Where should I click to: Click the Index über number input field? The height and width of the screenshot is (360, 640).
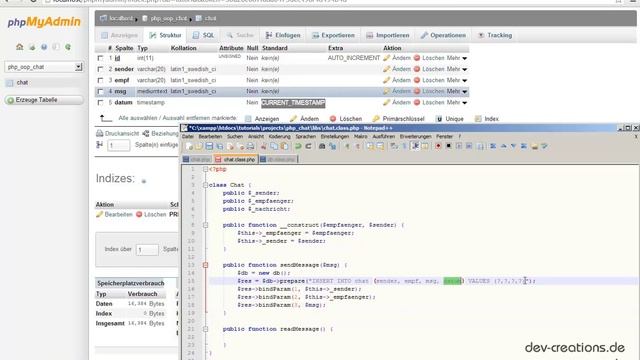(147, 249)
